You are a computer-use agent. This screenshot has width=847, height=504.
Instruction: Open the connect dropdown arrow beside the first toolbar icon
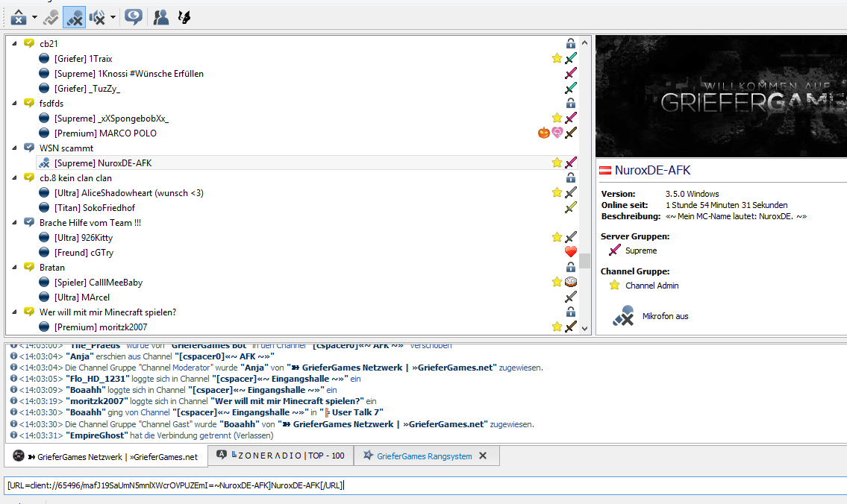pyautogui.click(x=34, y=17)
